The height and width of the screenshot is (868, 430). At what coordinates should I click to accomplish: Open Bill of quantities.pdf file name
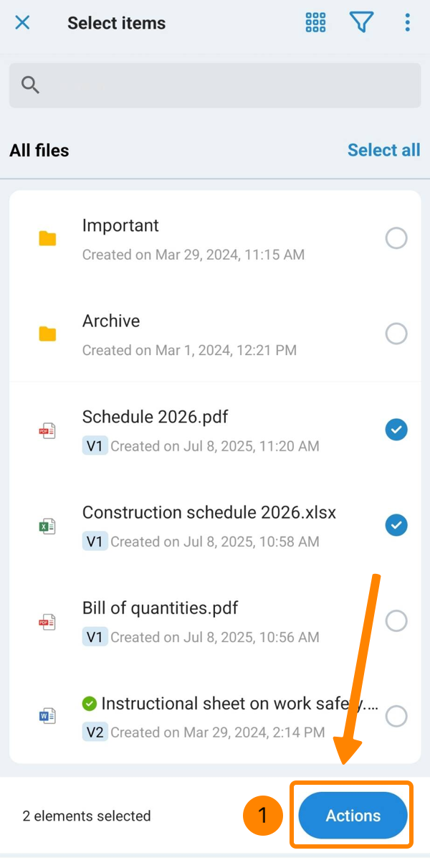(x=160, y=608)
